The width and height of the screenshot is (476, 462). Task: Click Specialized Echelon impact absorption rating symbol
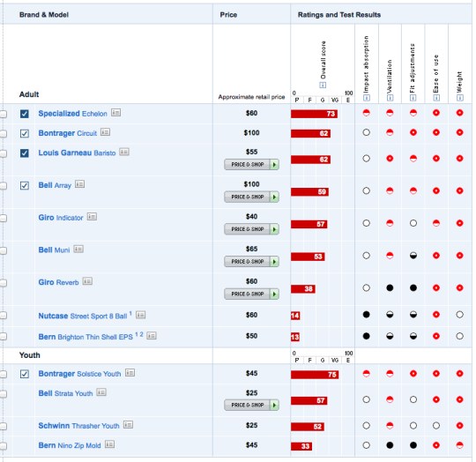(x=367, y=113)
